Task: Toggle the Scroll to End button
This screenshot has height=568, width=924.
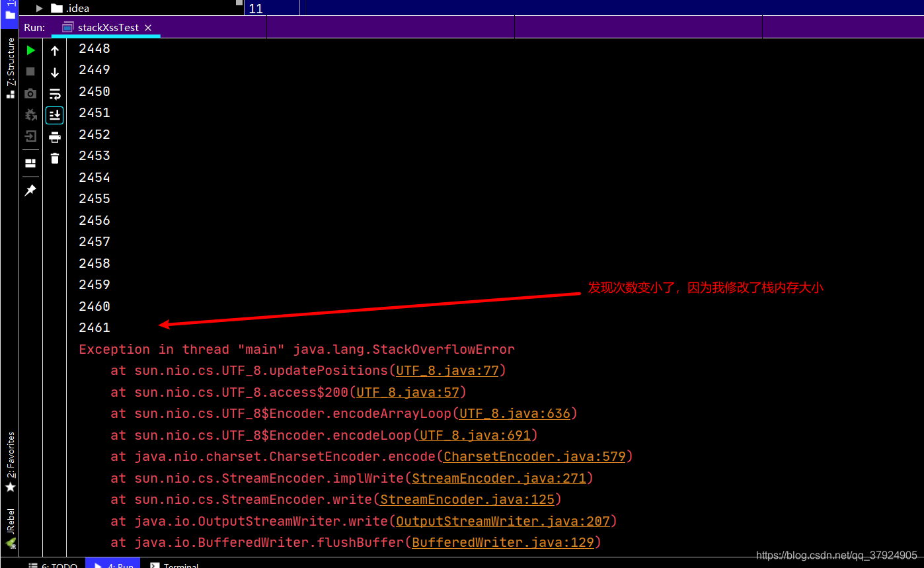Action: (x=55, y=115)
